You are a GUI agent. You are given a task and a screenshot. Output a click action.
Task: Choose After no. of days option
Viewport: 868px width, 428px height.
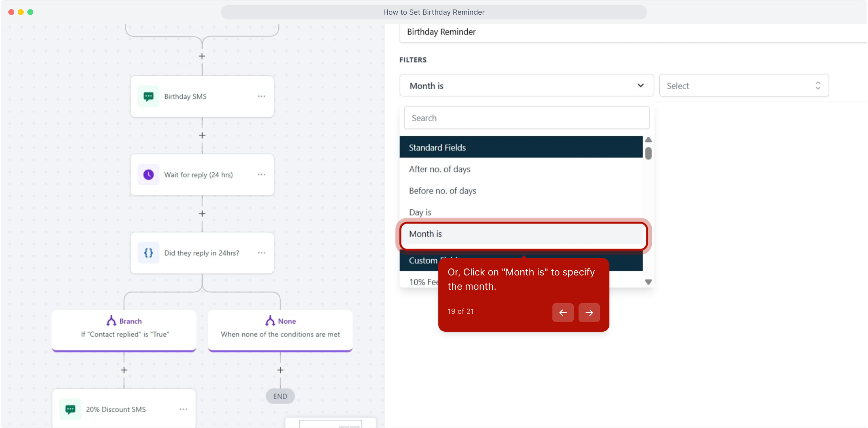click(440, 170)
